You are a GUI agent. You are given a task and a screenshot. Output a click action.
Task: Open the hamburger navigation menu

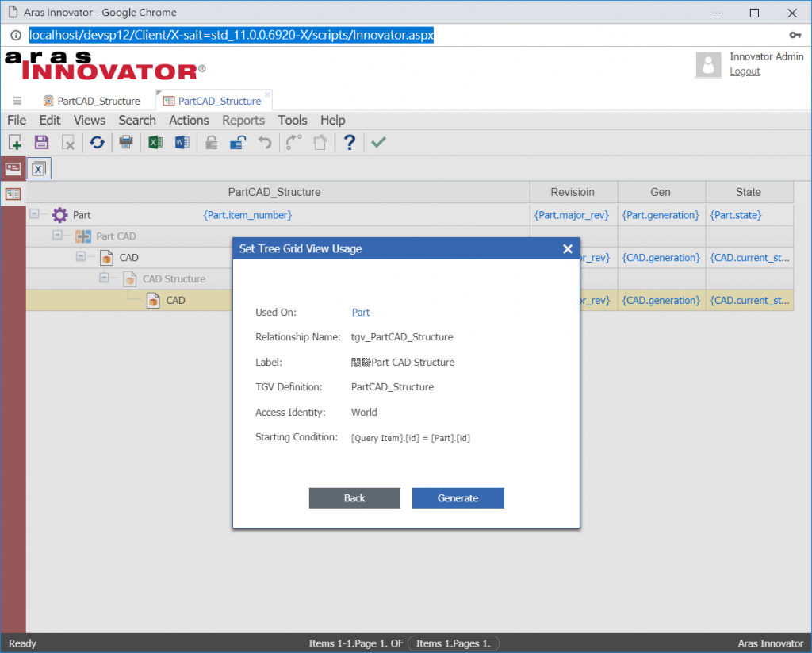pos(17,101)
